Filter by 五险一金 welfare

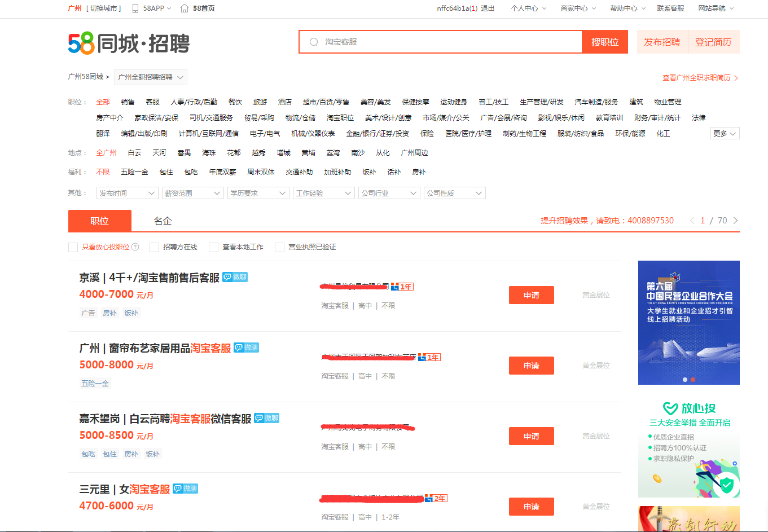point(134,172)
